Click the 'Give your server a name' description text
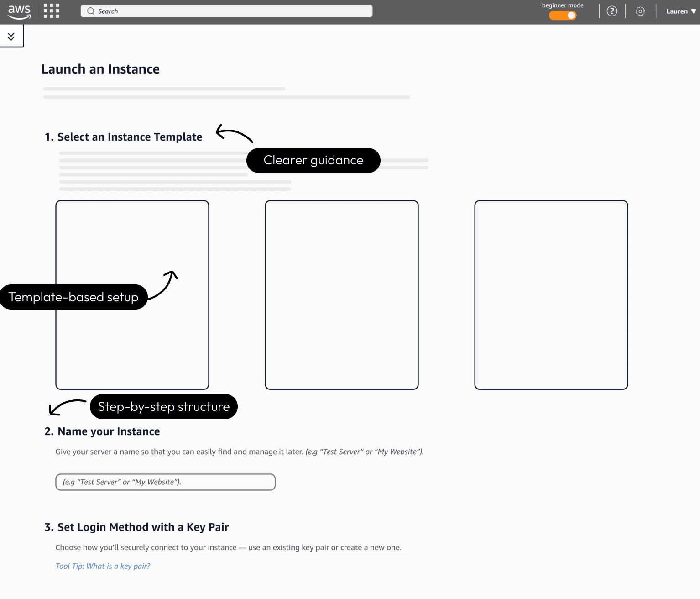The height and width of the screenshot is (599, 700). (240, 452)
